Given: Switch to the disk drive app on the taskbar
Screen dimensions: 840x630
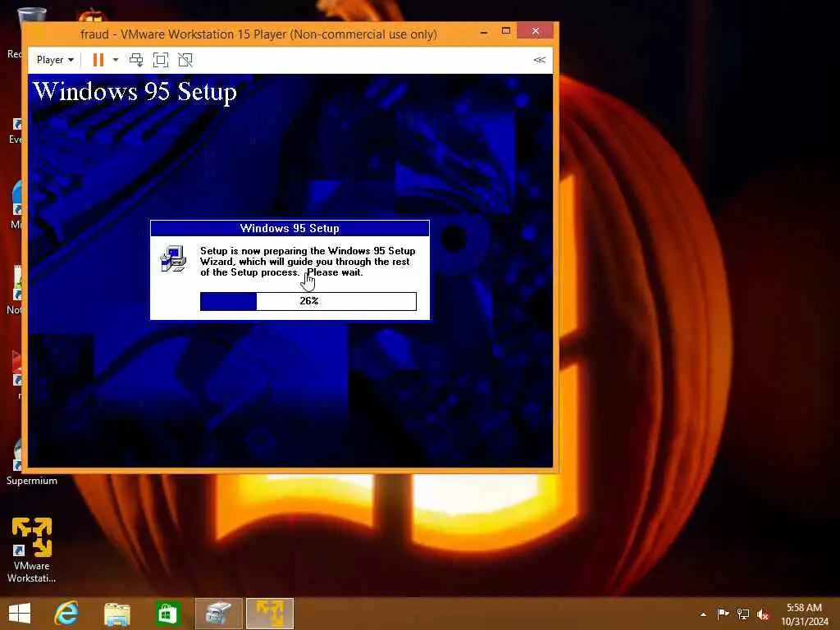Looking at the screenshot, I should coord(218,614).
